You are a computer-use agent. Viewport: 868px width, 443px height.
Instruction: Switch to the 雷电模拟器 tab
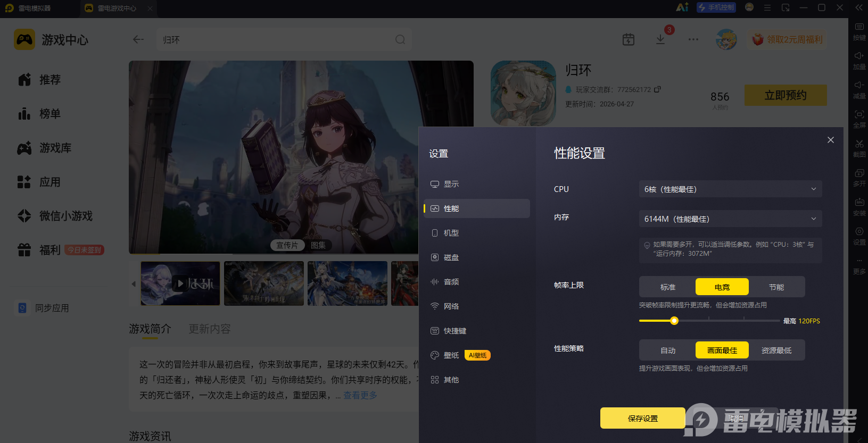[x=35, y=8]
